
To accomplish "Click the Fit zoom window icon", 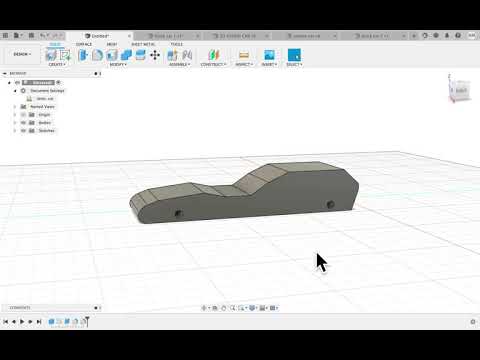I will click(x=241, y=308).
